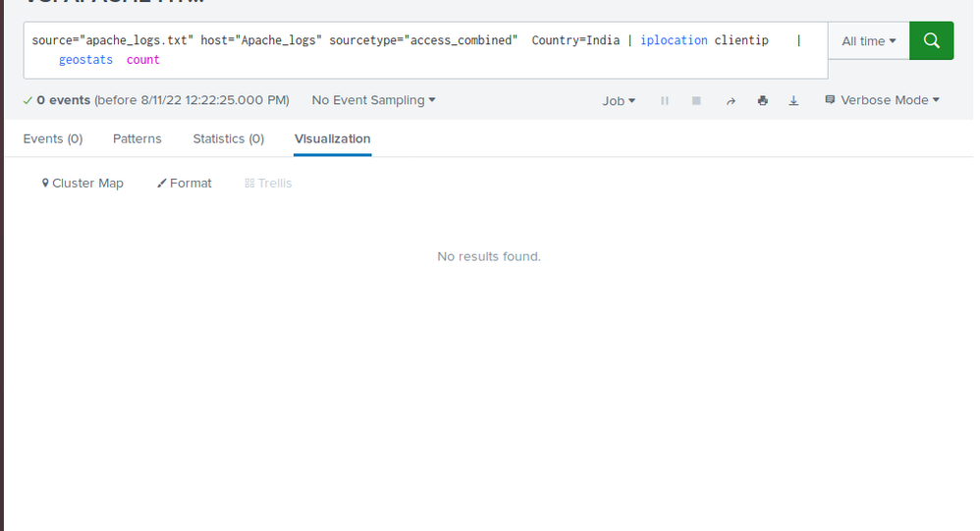Open the Format options
The height and width of the screenshot is (531, 980).
tap(185, 184)
